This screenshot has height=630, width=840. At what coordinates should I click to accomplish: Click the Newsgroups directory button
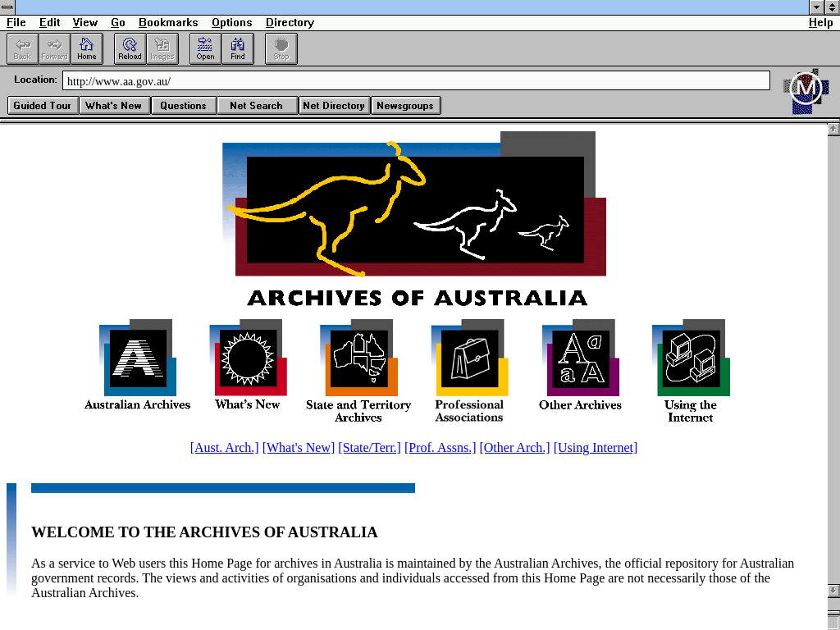pos(405,106)
